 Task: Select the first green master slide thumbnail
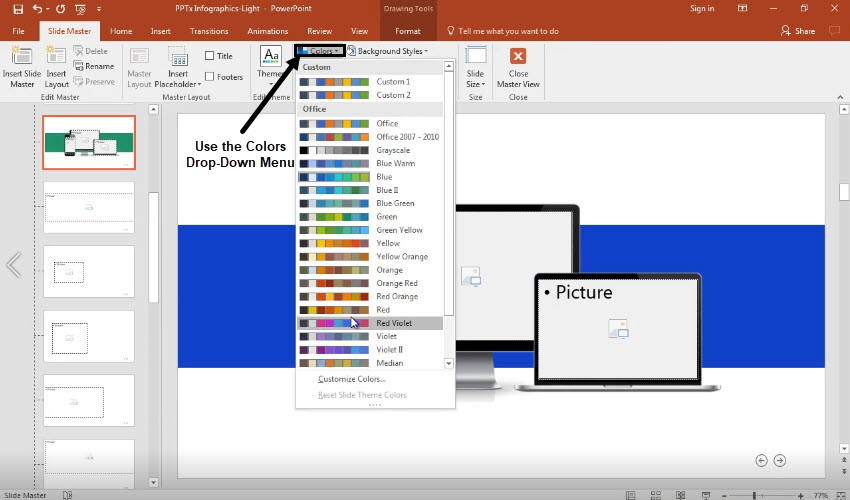point(89,143)
